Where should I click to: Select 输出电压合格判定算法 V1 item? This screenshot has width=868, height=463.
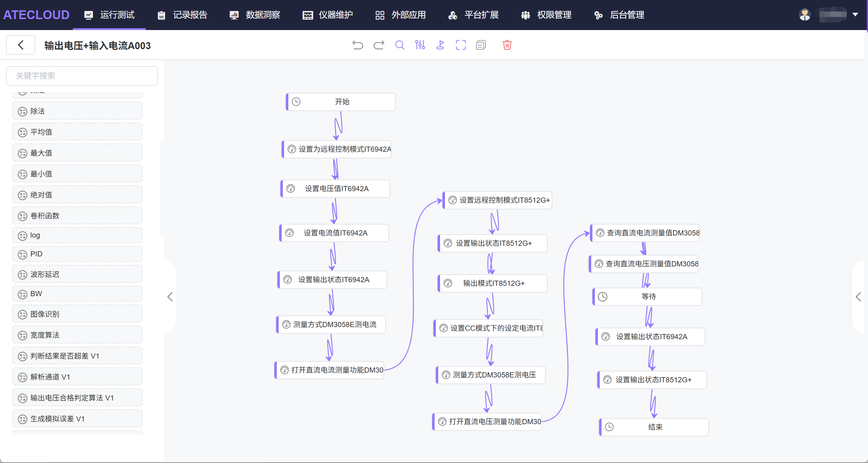77,397
